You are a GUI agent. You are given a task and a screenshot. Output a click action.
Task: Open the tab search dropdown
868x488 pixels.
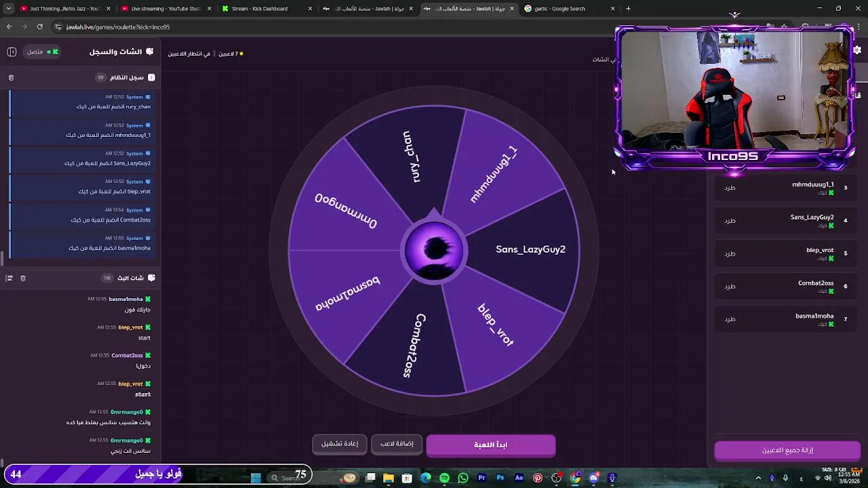(8, 9)
